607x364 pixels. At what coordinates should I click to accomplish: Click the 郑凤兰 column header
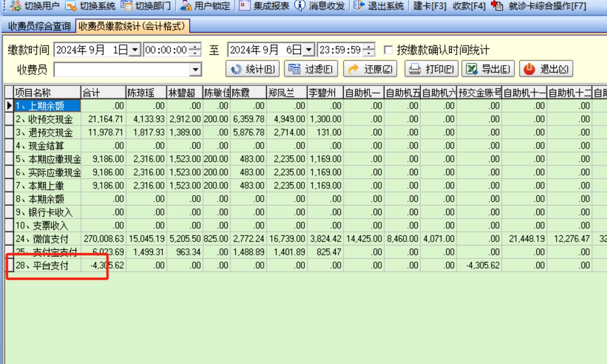coord(287,92)
